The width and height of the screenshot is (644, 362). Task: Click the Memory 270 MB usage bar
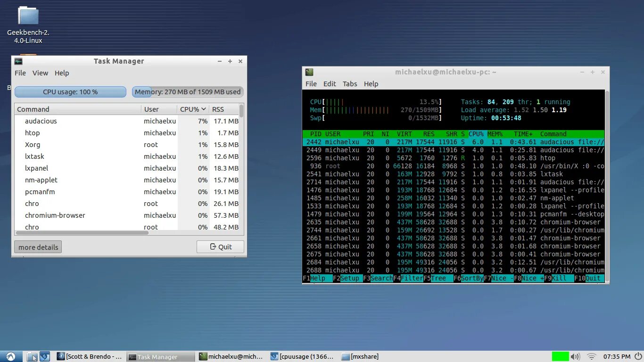[x=188, y=92]
